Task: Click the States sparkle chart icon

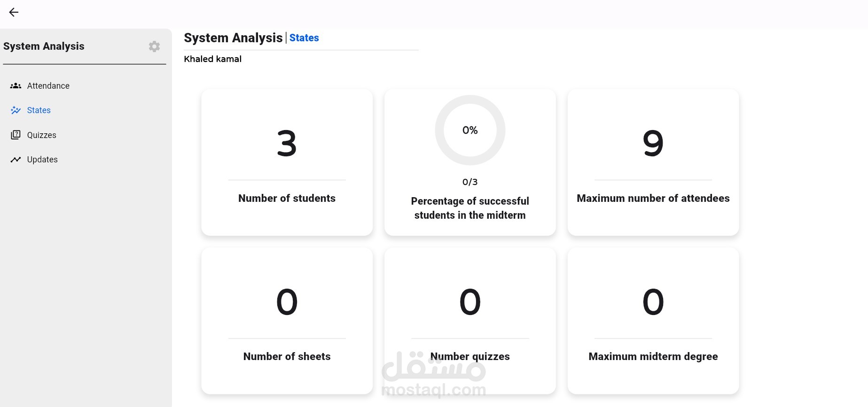Action: [16, 110]
